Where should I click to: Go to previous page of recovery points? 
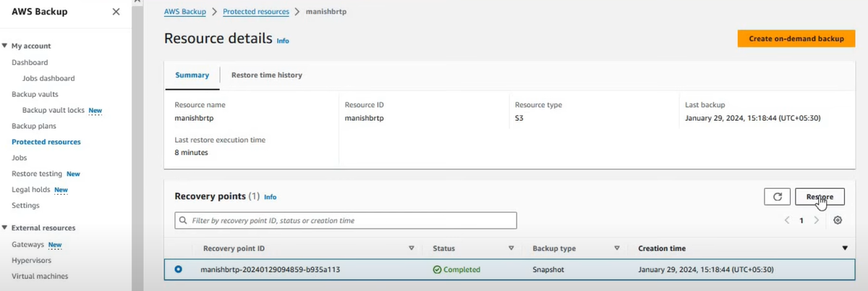[787, 220]
